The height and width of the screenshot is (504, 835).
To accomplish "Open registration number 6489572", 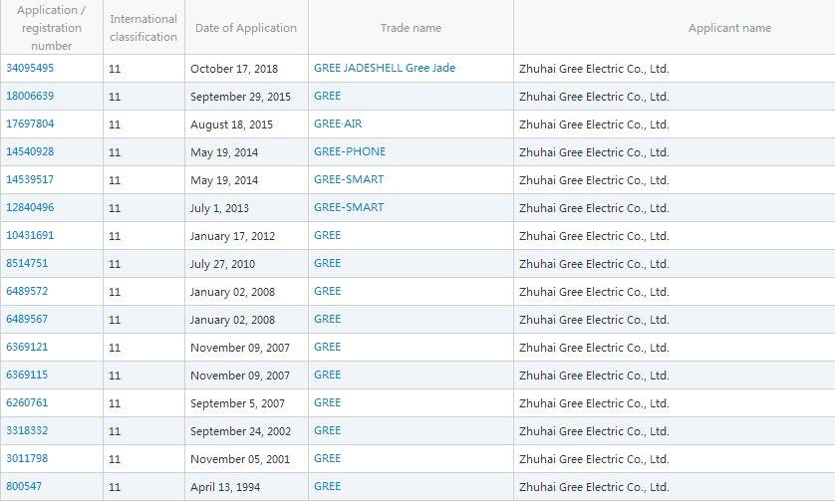I will pos(27,291).
